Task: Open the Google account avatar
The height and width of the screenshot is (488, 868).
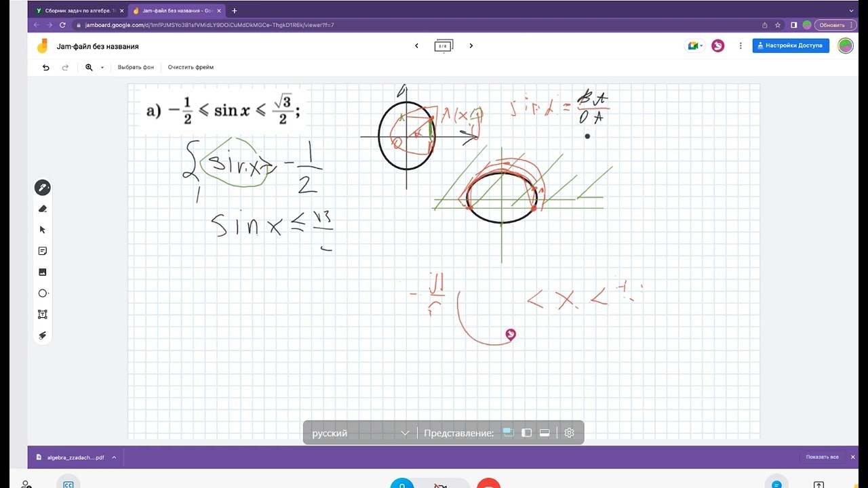Action: coord(846,45)
